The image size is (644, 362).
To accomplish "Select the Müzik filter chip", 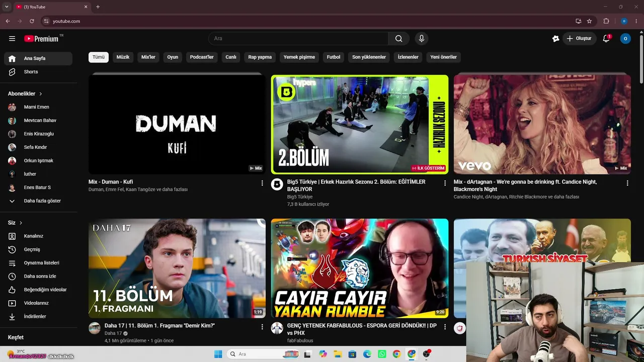I will (123, 57).
